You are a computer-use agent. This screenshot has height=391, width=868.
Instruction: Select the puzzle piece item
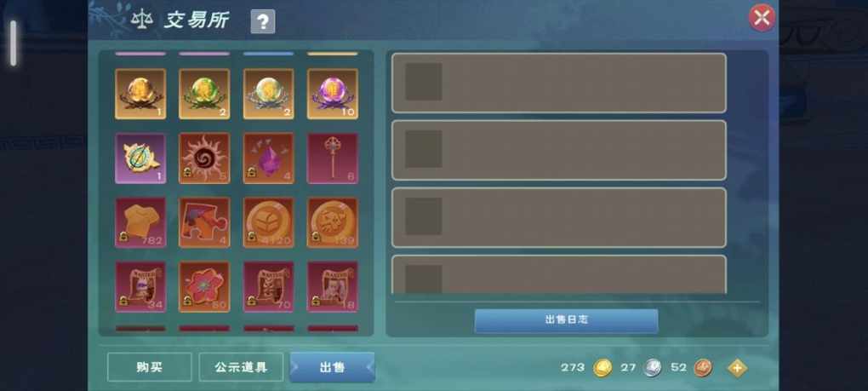[204, 222]
